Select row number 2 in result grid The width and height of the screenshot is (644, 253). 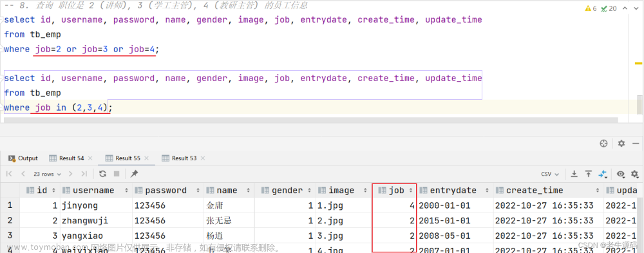[x=10, y=221]
